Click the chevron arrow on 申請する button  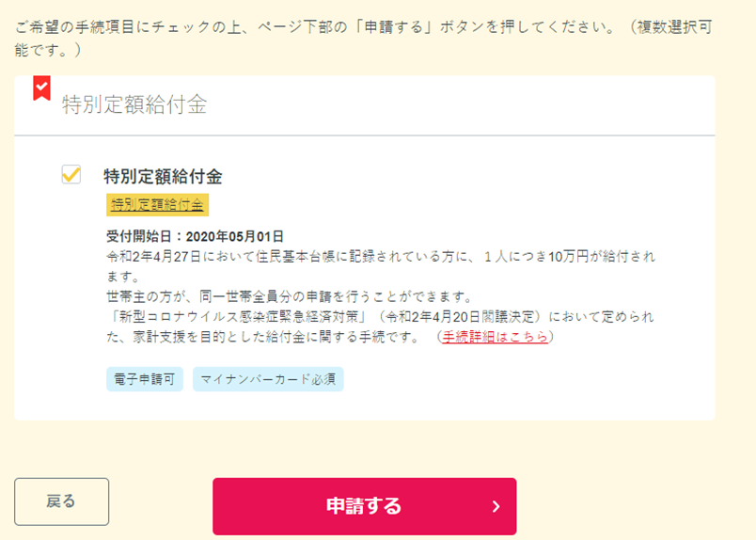pyautogui.click(x=496, y=506)
